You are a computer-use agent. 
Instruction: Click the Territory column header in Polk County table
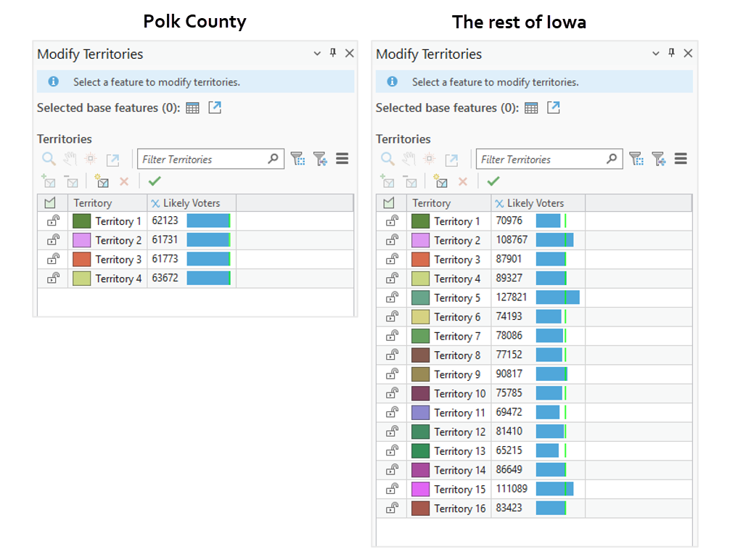107,203
